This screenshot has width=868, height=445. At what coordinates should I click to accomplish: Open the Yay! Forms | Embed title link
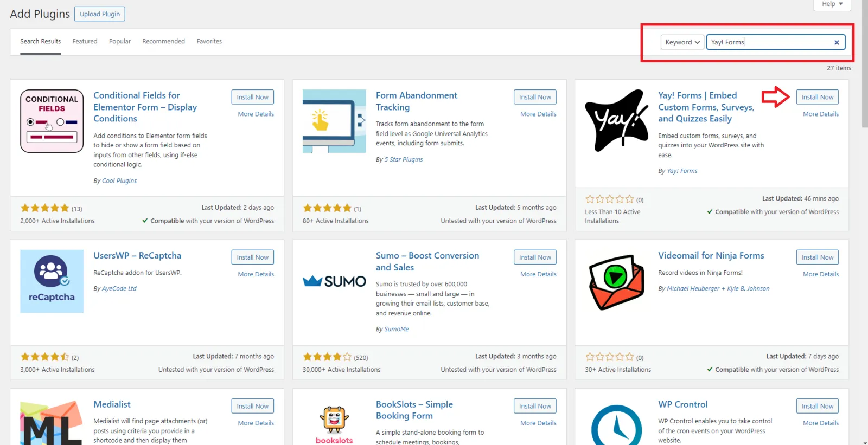tap(706, 107)
